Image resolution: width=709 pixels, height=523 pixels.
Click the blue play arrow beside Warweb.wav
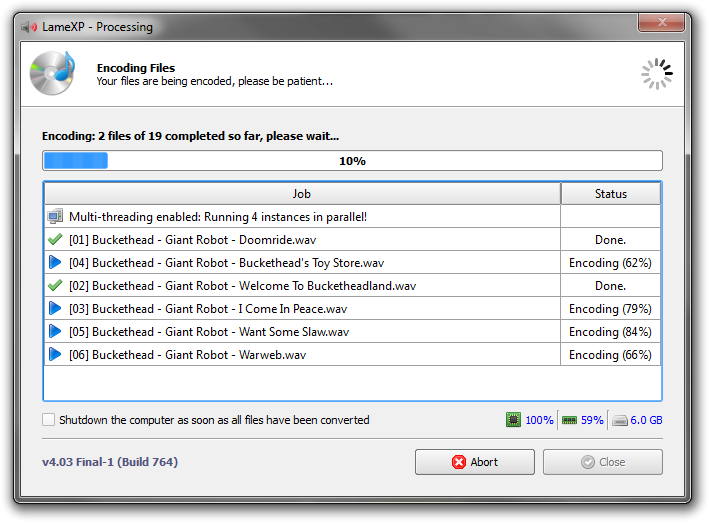pos(55,355)
